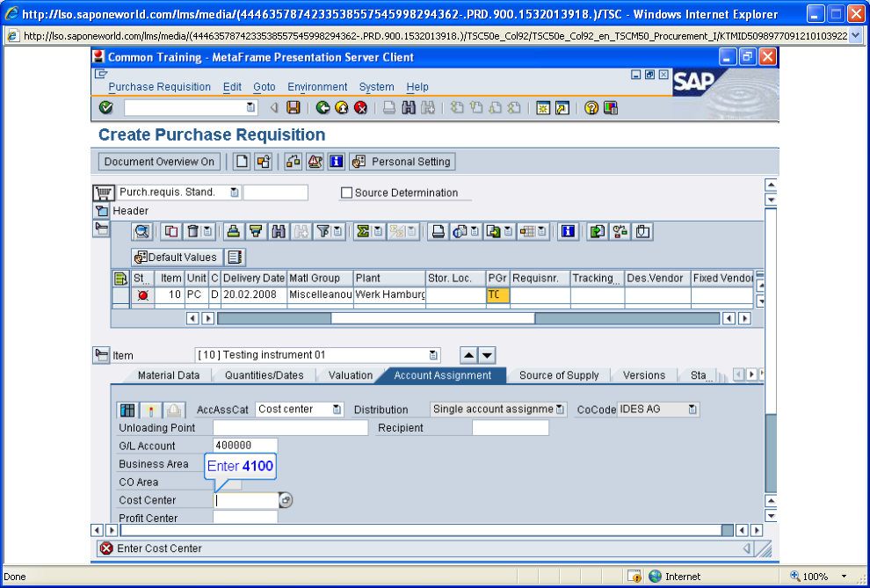The height and width of the screenshot is (588, 870).
Task: Click the Save diskette icon
Action: coord(293,107)
